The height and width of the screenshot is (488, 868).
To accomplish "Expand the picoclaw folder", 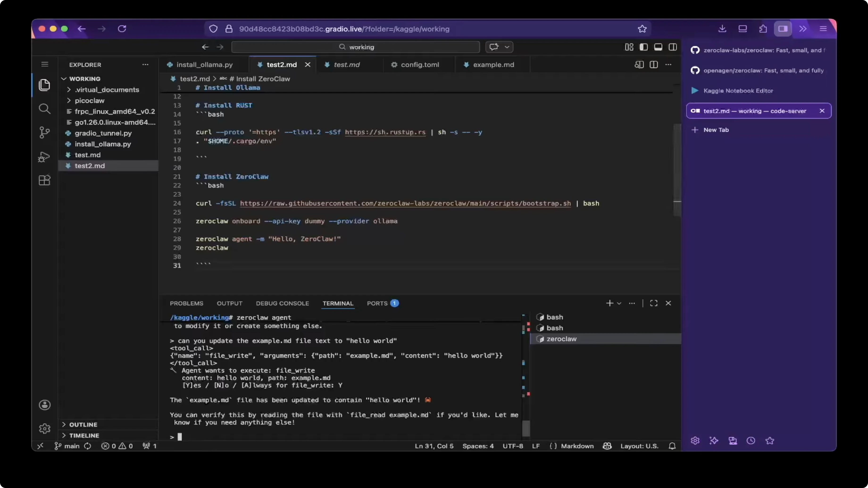I will point(89,101).
